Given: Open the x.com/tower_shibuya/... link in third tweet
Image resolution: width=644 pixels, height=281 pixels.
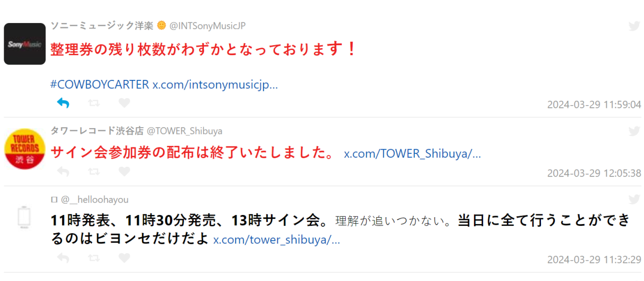Looking at the screenshot, I should click(277, 240).
